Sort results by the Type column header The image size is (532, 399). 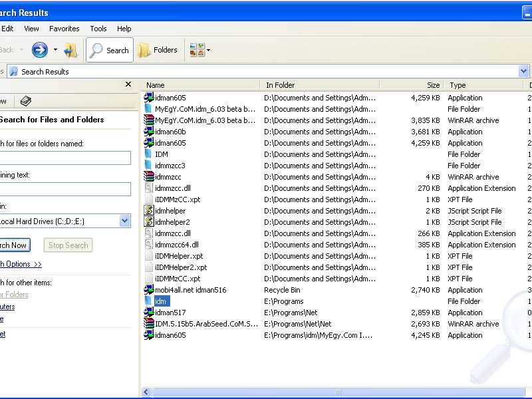coord(483,85)
